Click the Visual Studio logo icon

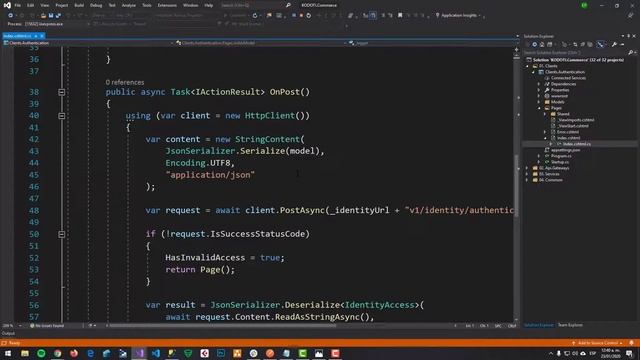[x=7, y=5]
